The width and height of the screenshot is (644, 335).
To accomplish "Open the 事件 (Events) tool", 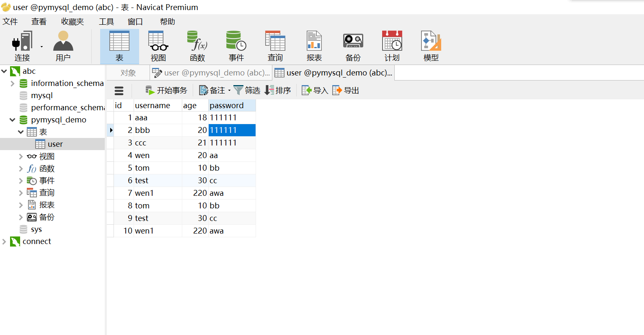I will [236, 45].
